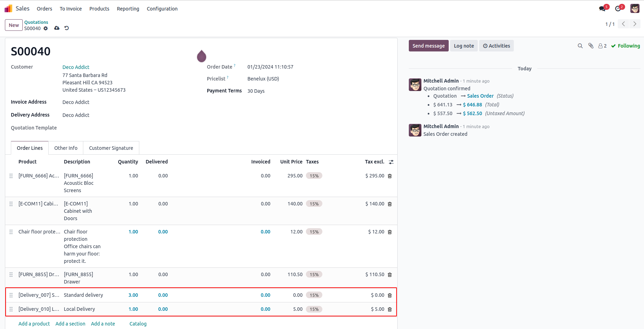Toggle the Following status
Viewport: 644px width, 329px height.
click(x=625, y=46)
